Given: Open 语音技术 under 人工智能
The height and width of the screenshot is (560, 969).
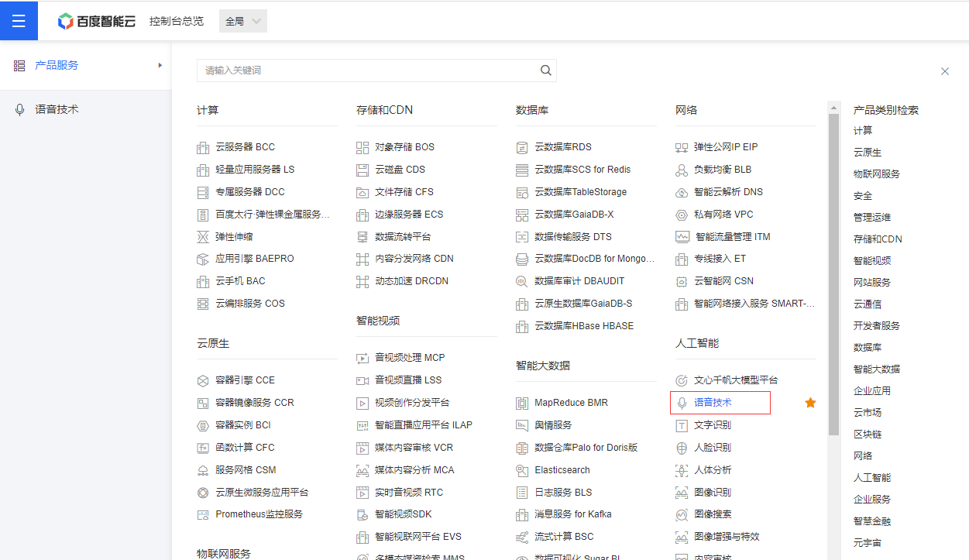Looking at the screenshot, I should [713, 403].
